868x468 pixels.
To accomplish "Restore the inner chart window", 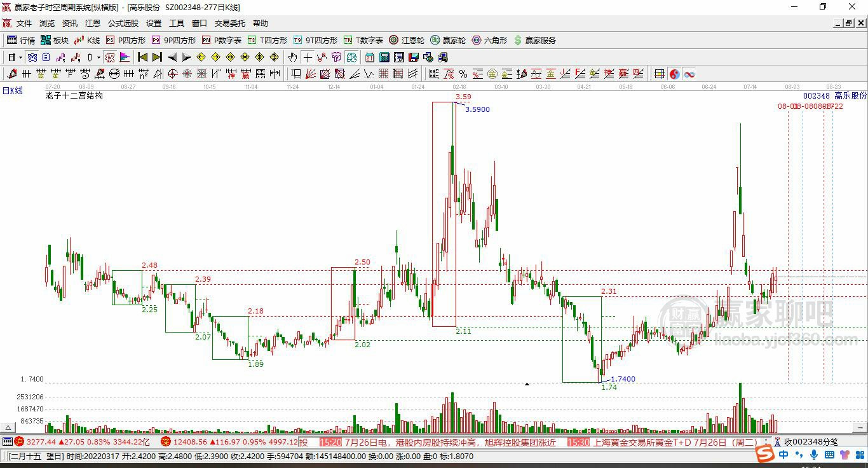I will coord(849,24).
